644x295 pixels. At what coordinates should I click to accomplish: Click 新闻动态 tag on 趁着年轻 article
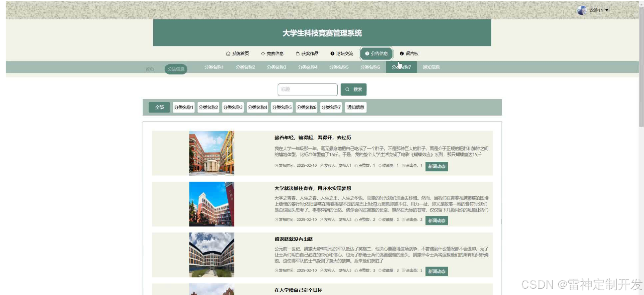[x=437, y=166]
